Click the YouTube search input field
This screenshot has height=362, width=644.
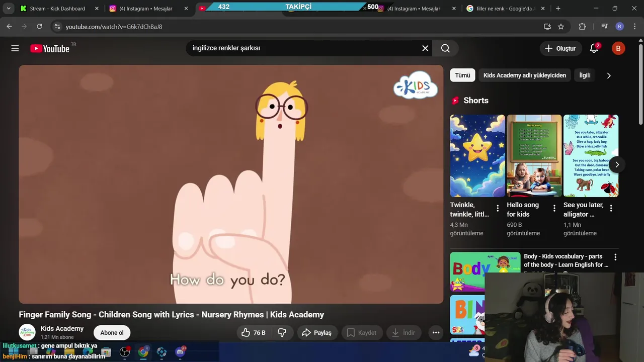pyautogui.click(x=302, y=48)
